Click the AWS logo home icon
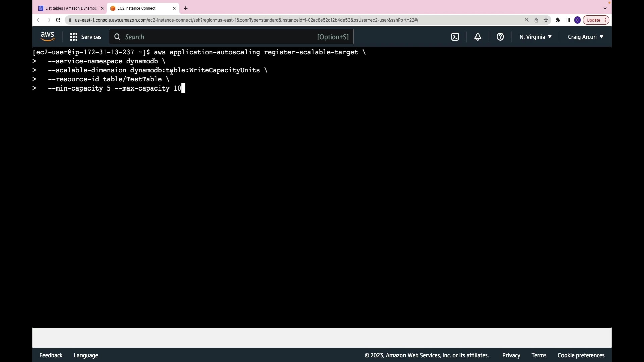 click(47, 37)
